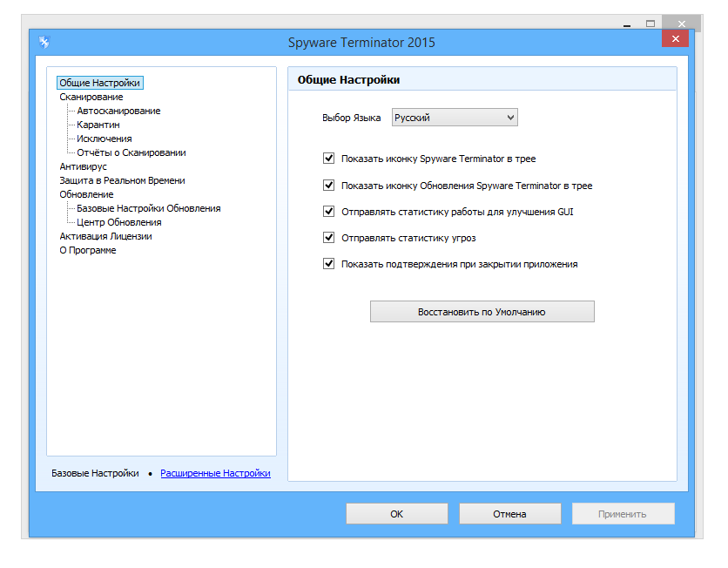Open Расширенные Настройки via the link
The height and width of the screenshot is (568, 728).
(215, 473)
